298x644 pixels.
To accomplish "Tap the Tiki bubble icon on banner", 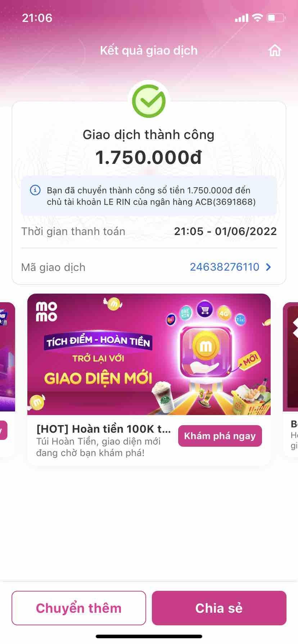I will point(240,319).
